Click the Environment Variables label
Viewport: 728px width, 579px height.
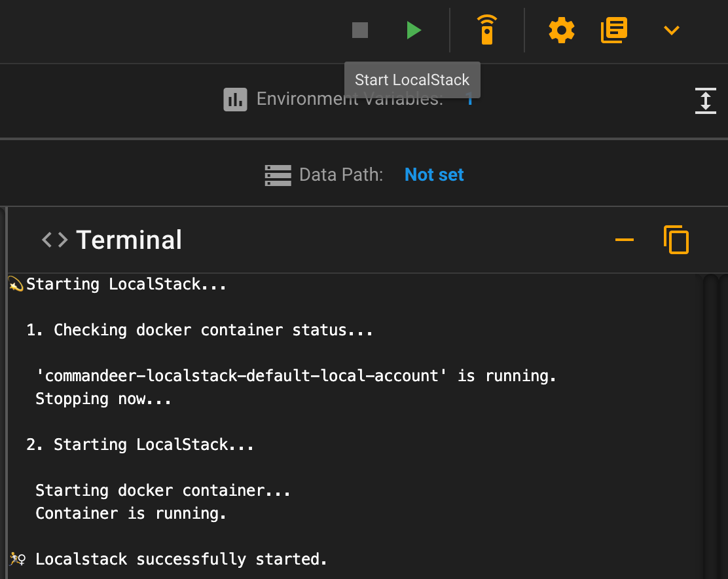[x=350, y=99]
